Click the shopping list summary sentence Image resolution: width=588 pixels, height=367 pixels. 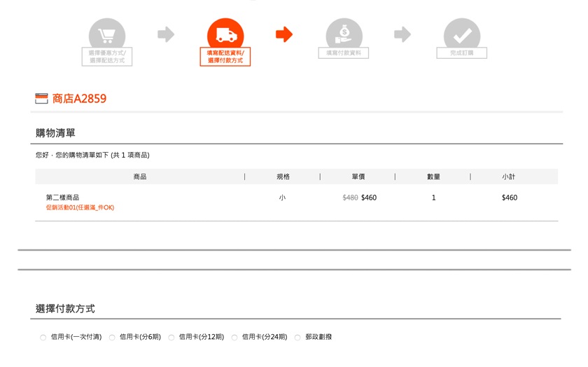[92, 155]
